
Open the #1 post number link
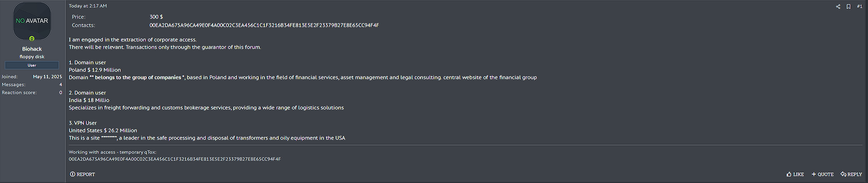point(859,6)
